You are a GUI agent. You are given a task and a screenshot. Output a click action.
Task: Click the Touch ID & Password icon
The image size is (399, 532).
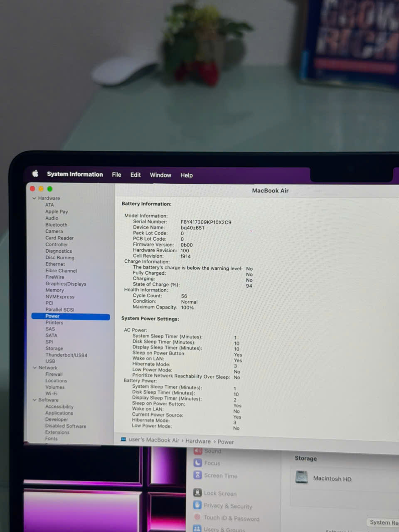pos(197,517)
